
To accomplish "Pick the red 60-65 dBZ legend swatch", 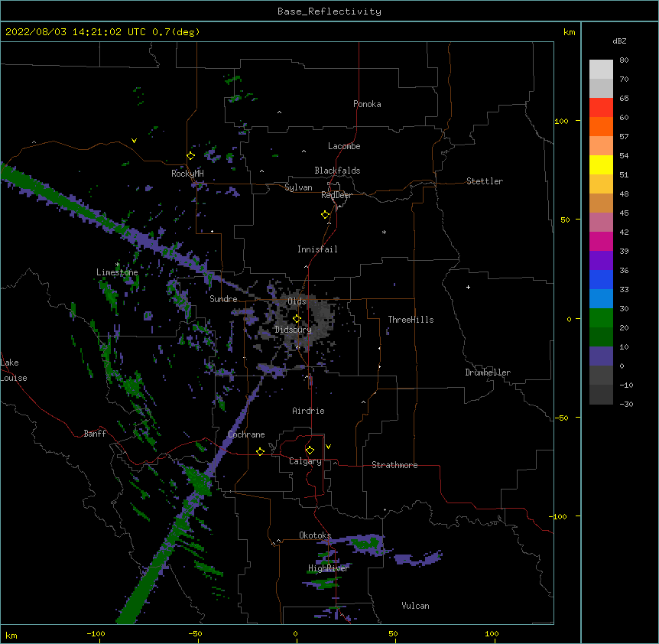I will pos(601,107).
